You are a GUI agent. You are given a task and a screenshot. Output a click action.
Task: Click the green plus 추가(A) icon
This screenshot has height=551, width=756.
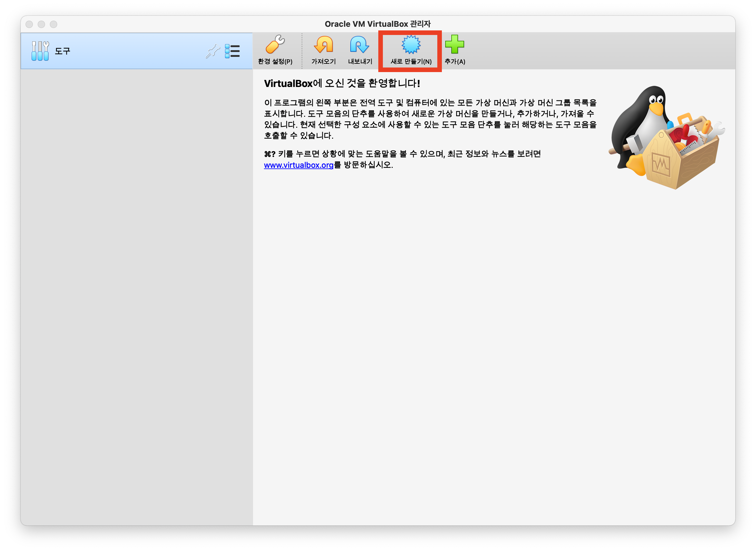(x=455, y=44)
